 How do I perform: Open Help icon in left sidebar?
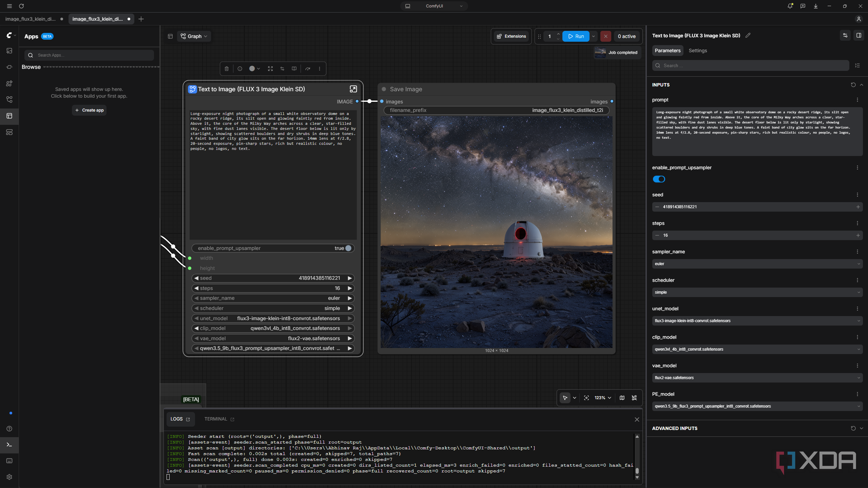click(x=9, y=429)
